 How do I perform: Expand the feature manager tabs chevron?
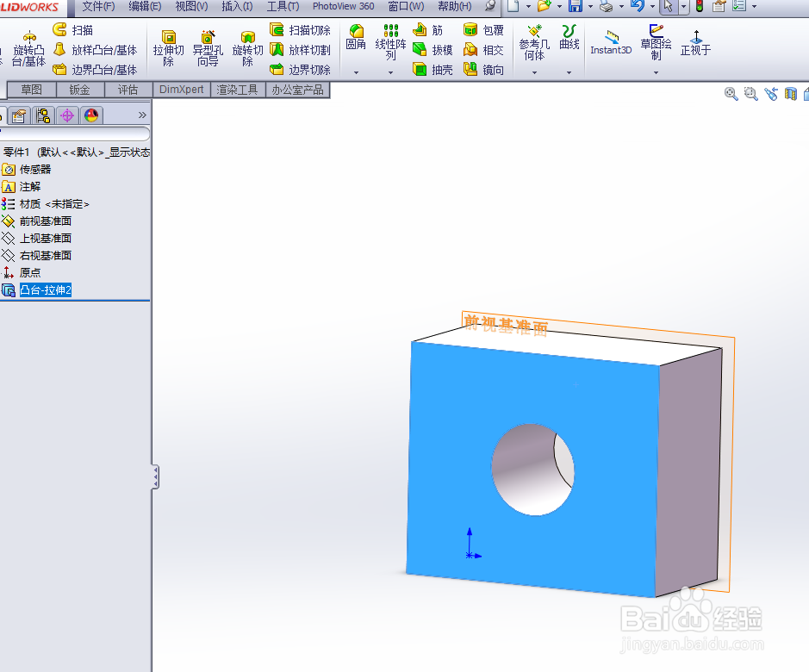pyautogui.click(x=142, y=115)
